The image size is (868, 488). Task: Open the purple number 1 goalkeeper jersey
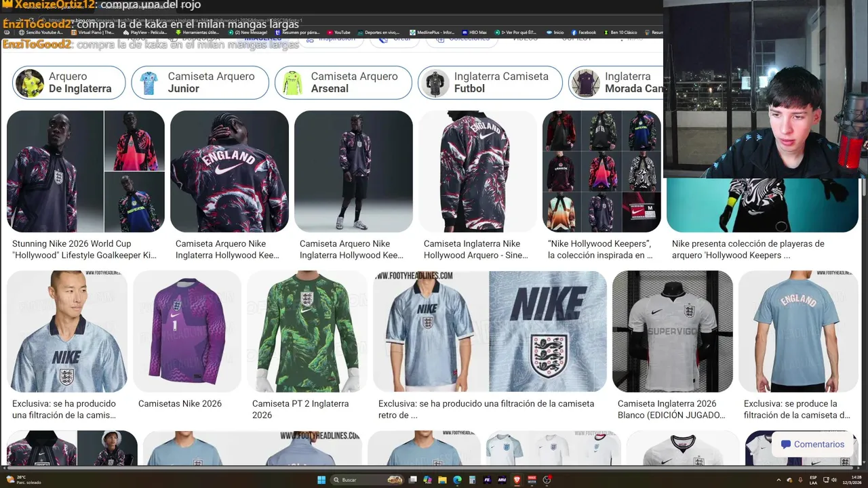(186, 331)
